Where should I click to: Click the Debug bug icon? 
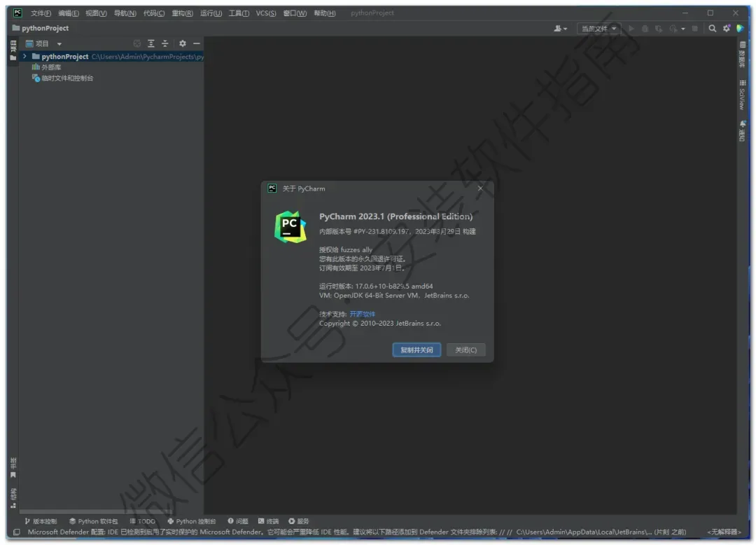point(645,29)
